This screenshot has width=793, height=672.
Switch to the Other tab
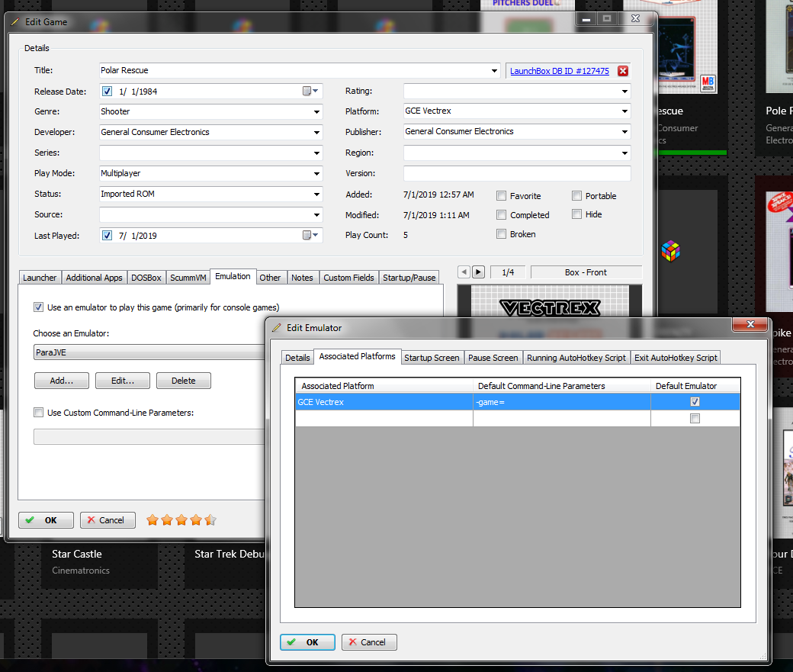tap(270, 278)
